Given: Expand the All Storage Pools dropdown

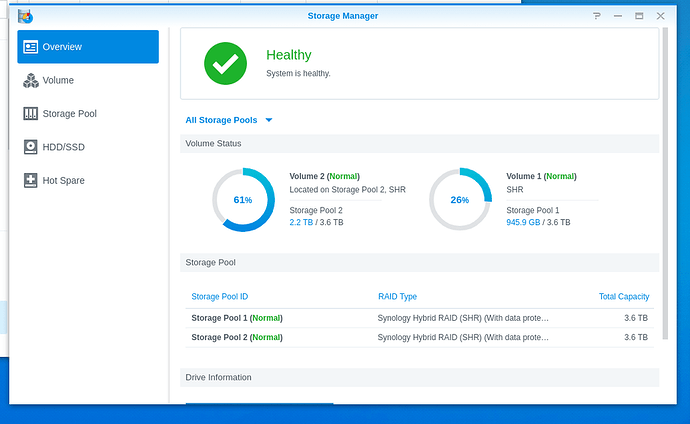Looking at the screenshot, I should point(229,120).
